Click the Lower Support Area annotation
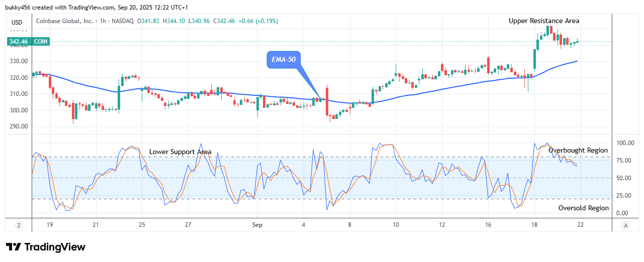The image size is (644, 262). pyautogui.click(x=180, y=152)
